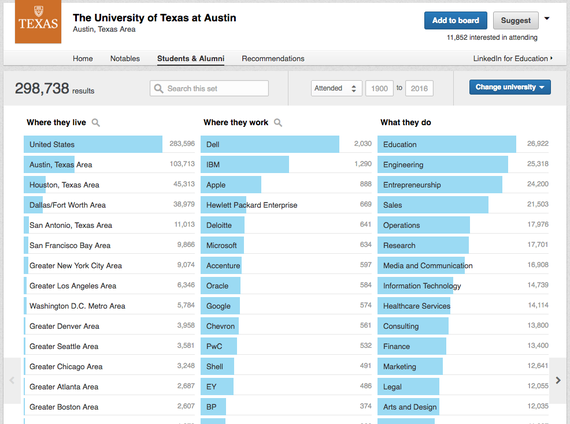Screen dimensions: 570x424
Task: Open the Recommendations tab
Action: (273, 59)
